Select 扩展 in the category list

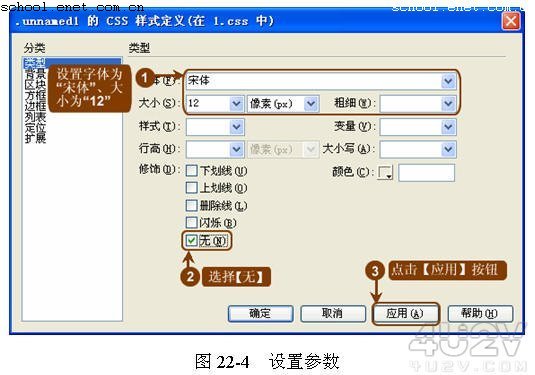tap(35, 138)
